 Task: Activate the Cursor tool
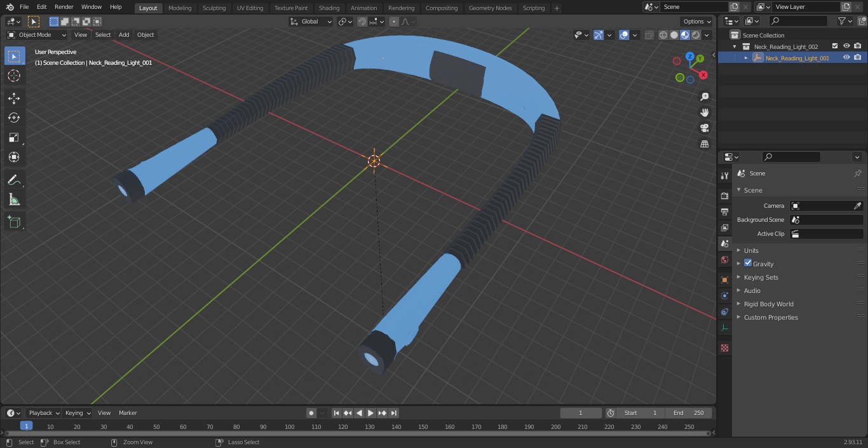14,76
